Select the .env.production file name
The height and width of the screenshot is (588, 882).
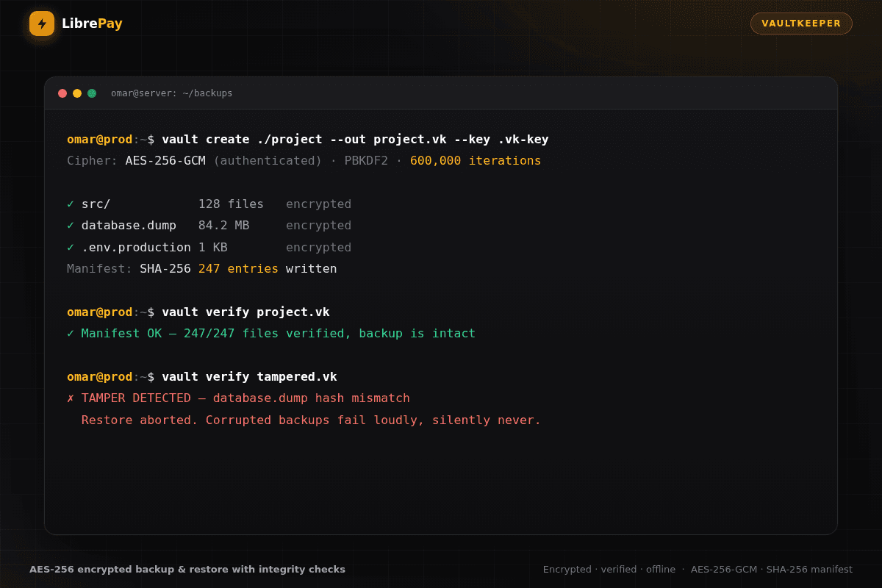(136, 247)
